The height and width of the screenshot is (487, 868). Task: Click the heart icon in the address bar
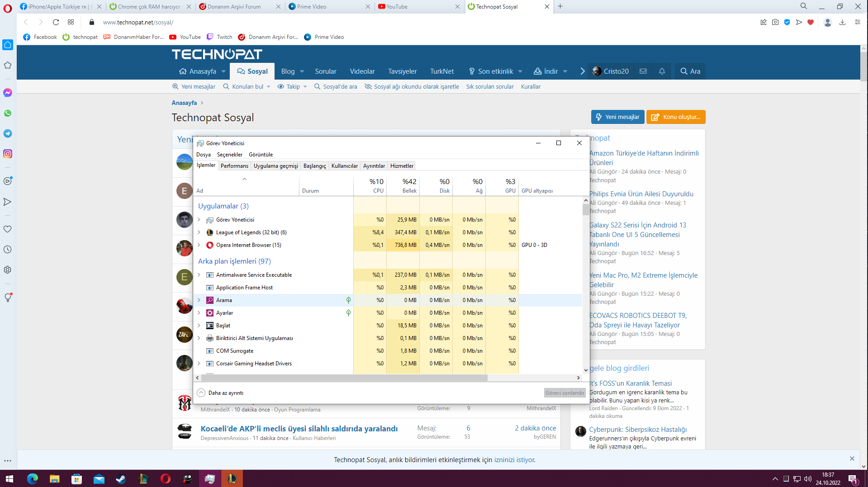pos(811,22)
